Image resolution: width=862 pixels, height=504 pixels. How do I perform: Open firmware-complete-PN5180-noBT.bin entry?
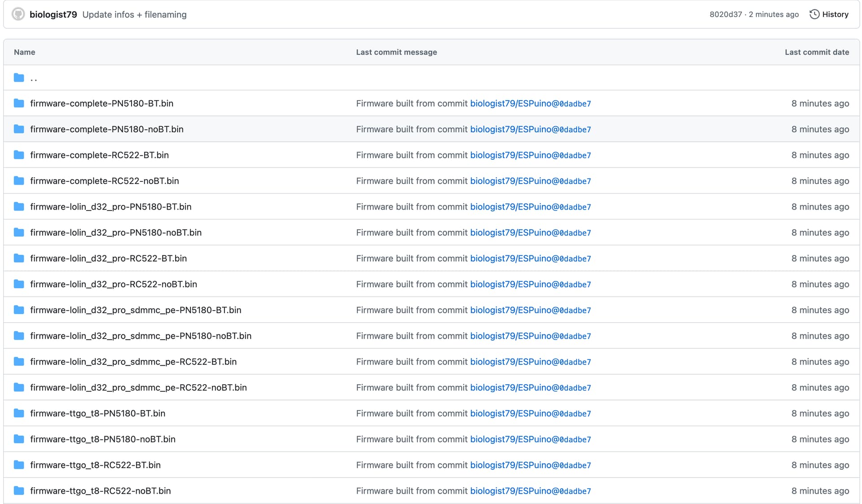[106, 129]
